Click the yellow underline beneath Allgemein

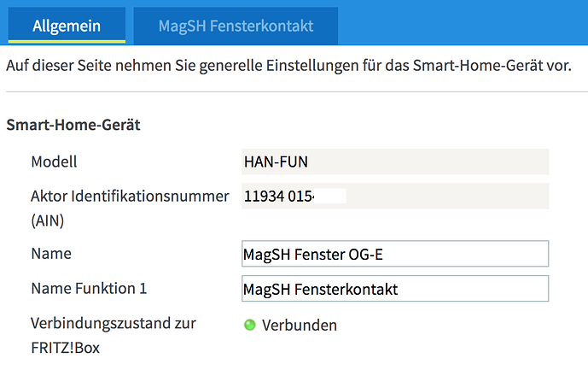[x=67, y=42]
